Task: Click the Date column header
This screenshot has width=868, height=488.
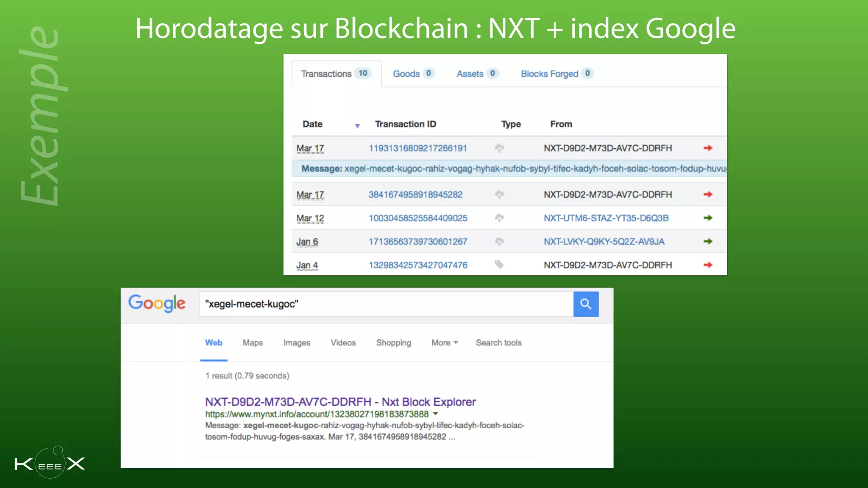Action: pos(312,124)
